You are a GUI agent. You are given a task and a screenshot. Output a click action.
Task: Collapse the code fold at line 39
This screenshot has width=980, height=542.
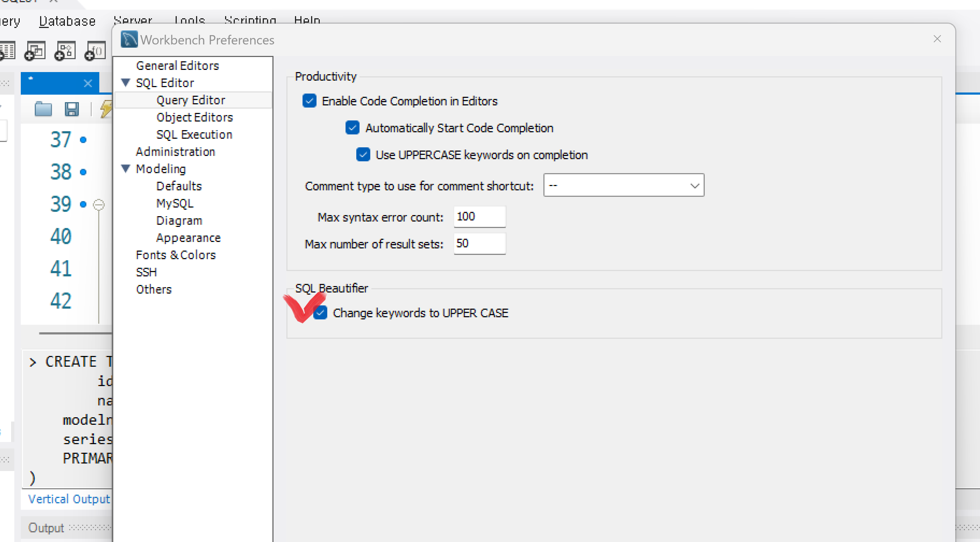click(99, 205)
